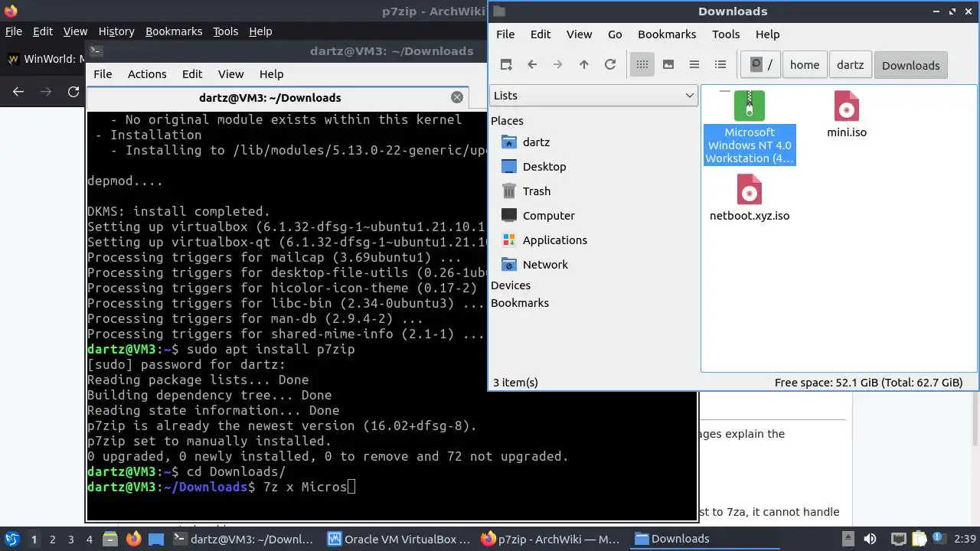Image resolution: width=980 pixels, height=551 pixels.
Task: Open file manager Help menu
Action: (767, 34)
